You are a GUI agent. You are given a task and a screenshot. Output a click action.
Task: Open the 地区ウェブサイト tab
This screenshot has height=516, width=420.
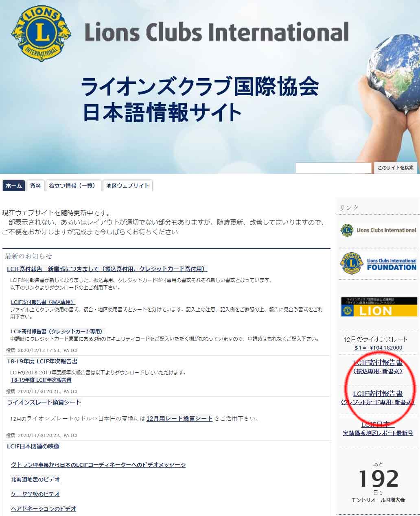point(127,186)
